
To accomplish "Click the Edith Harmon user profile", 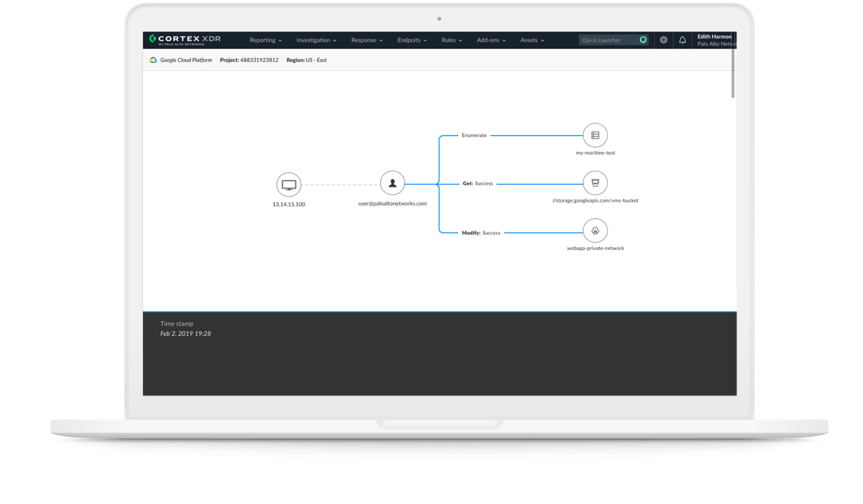I will point(715,40).
